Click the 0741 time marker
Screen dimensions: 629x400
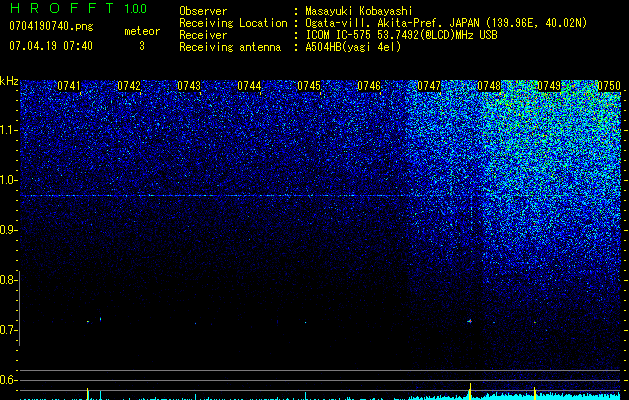pos(69,86)
